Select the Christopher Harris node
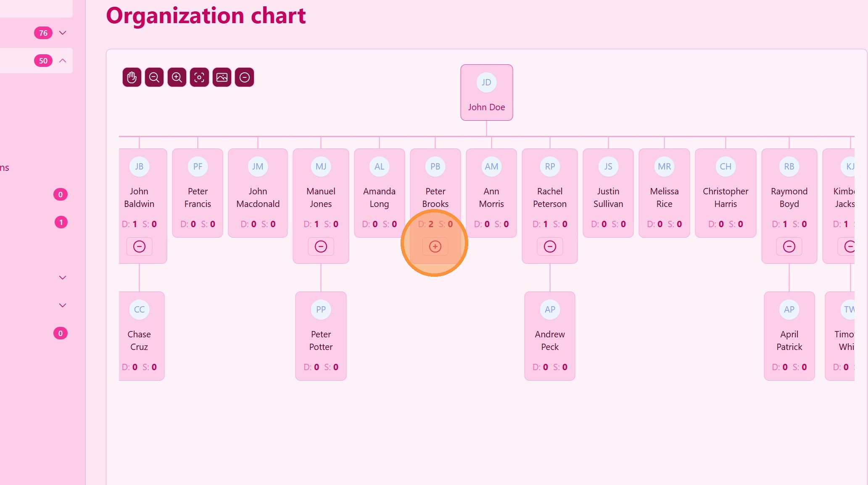Image resolution: width=868 pixels, height=485 pixels. click(x=726, y=197)
